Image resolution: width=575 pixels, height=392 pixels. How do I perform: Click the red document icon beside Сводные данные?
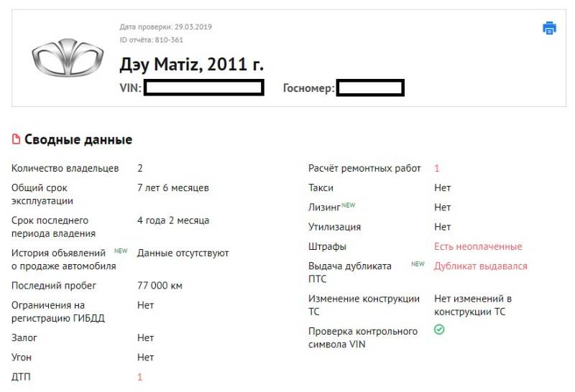pyautogui.click(x=16, y=139)
